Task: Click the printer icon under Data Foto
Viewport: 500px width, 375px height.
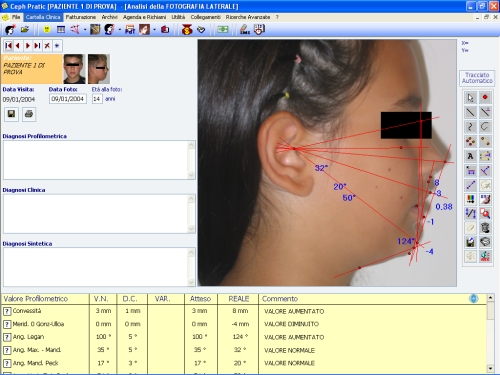Action: (x=29, y=114)
